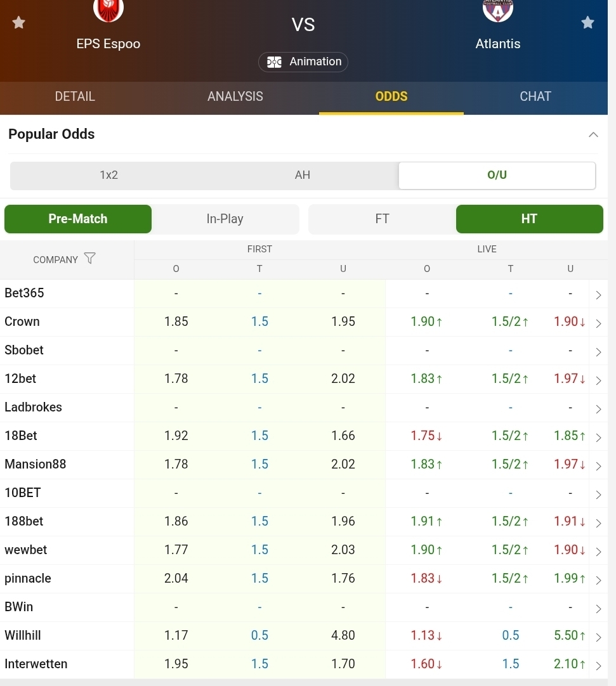Click the Atlantis club logo
The height and width of the screenshot is (686, 616).
point(498,9)
